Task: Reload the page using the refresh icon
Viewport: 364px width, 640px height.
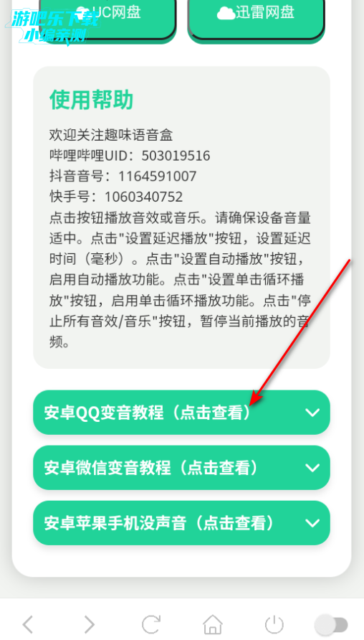Action: tap(150, 624)
